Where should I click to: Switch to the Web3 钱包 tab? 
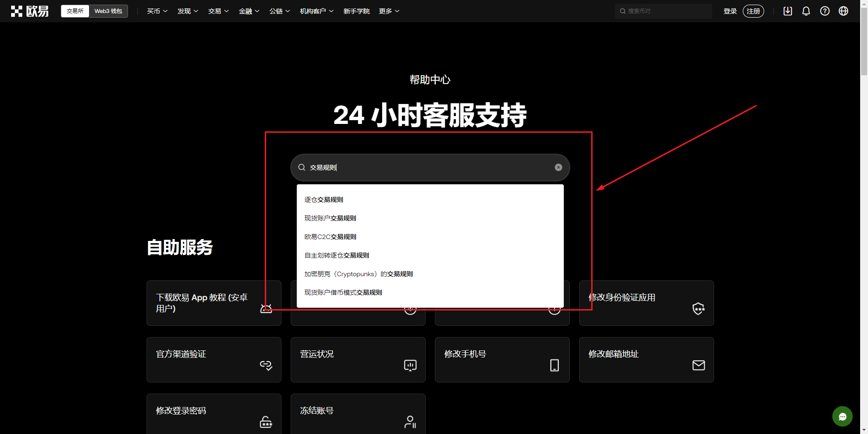pyautogui.click(x=108, y=11)
